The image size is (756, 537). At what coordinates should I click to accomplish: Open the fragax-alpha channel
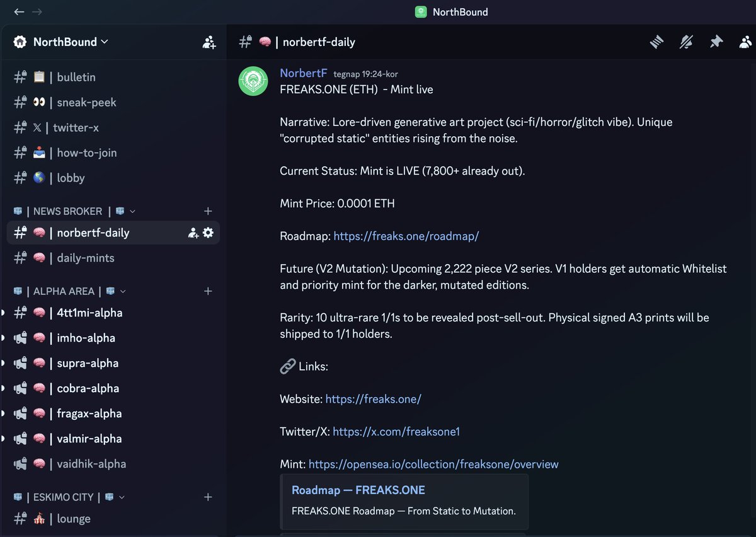(x=113, y=413)
